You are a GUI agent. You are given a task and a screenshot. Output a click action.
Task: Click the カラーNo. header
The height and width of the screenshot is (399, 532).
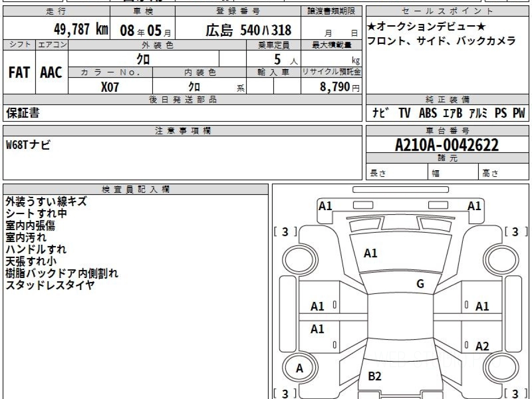[110, 72]
